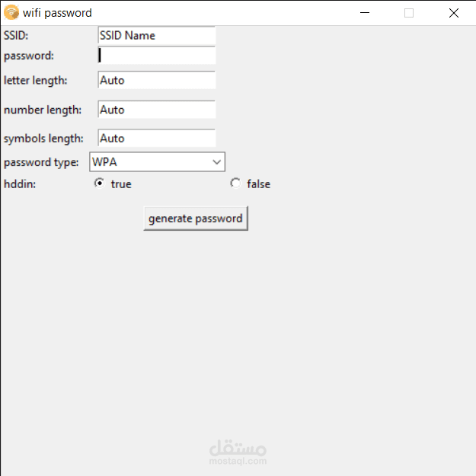This screenshot has width=476, height=476.
Task: Click the generate password button
Action: [x=196, y=219]
